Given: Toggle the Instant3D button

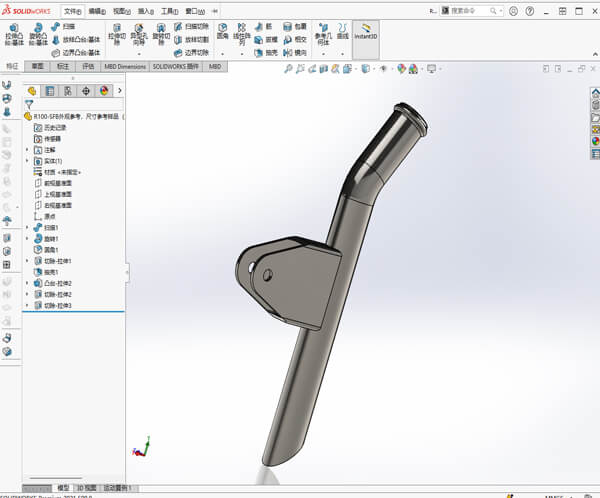Looking at the screenshot, I should click(x=366, y=32).
